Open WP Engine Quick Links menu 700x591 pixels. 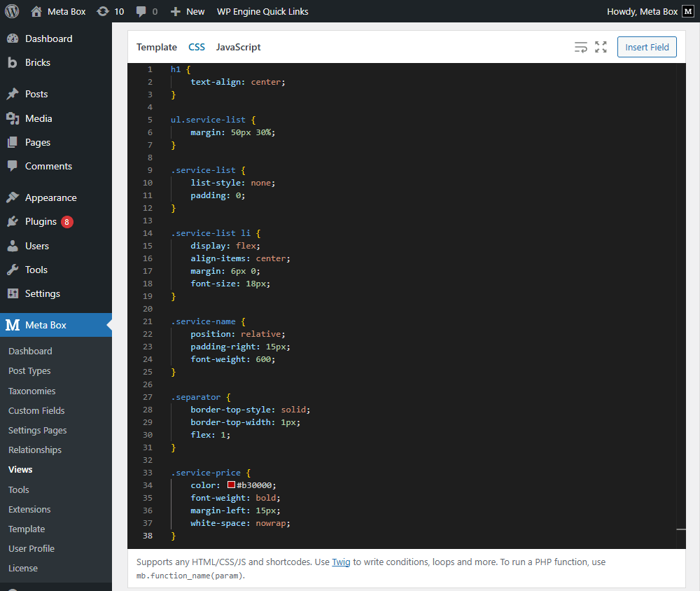pos(262,11)
